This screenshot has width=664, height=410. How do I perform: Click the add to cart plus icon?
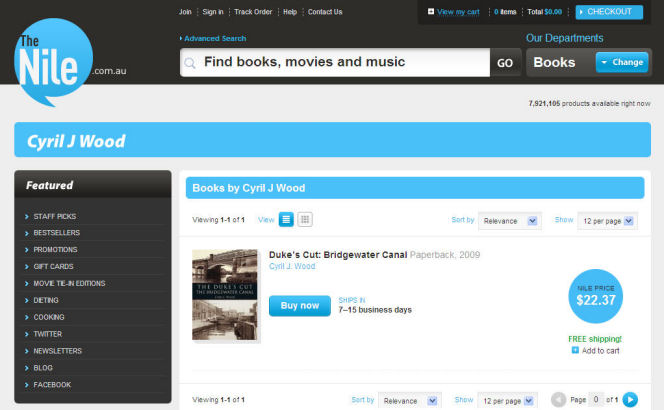point(575,351)
